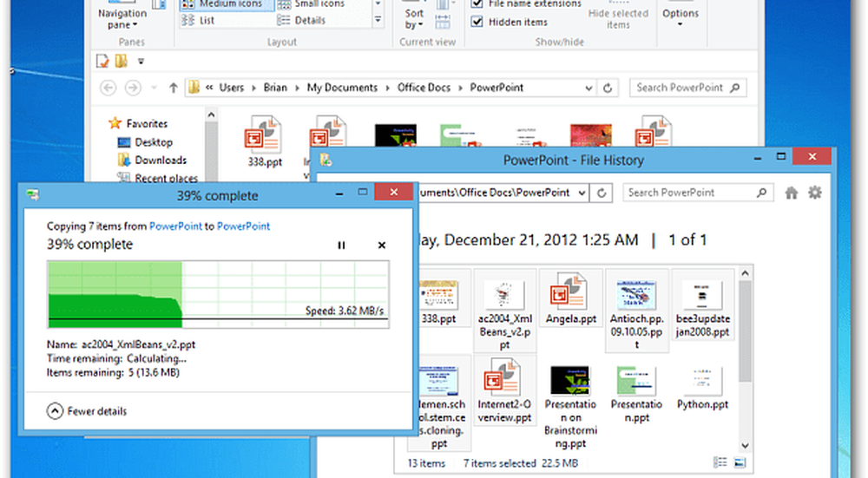Open the Sort by dropdown

415,19
